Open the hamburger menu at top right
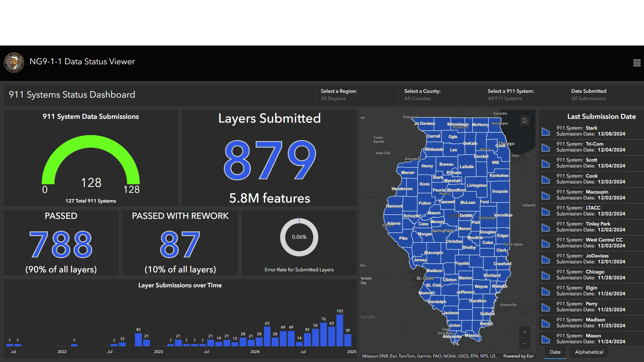 click(637, 63)
